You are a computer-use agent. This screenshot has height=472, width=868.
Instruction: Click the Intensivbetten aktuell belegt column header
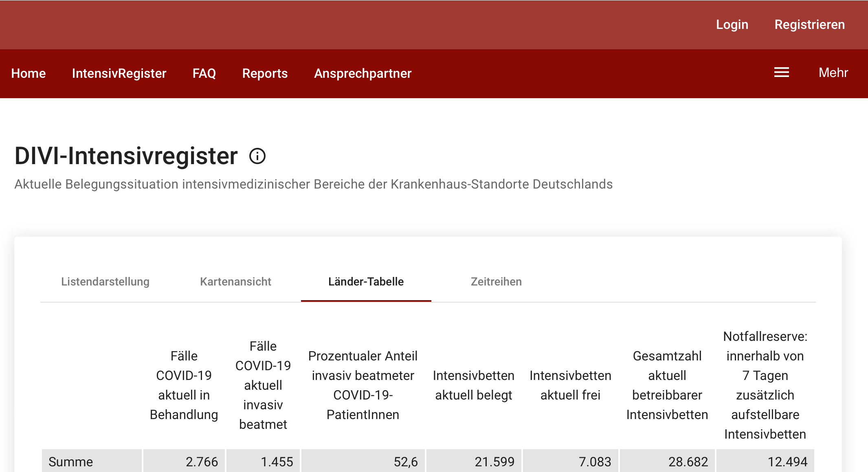click(473, 385)
